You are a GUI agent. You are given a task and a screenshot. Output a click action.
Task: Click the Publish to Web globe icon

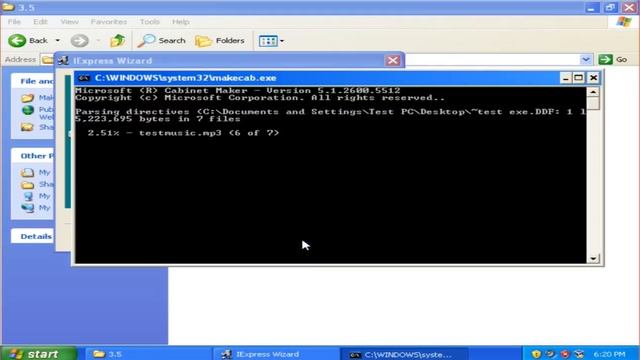28,110
